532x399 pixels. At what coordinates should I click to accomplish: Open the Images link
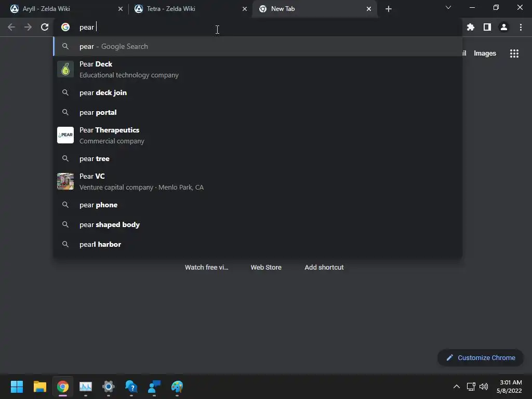tap(485, 54)
